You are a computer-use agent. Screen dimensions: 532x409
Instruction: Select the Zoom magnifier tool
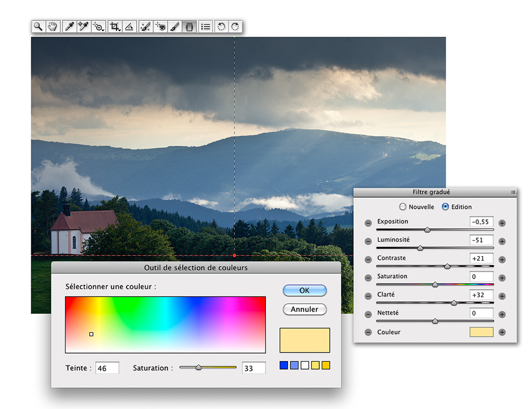38,27
